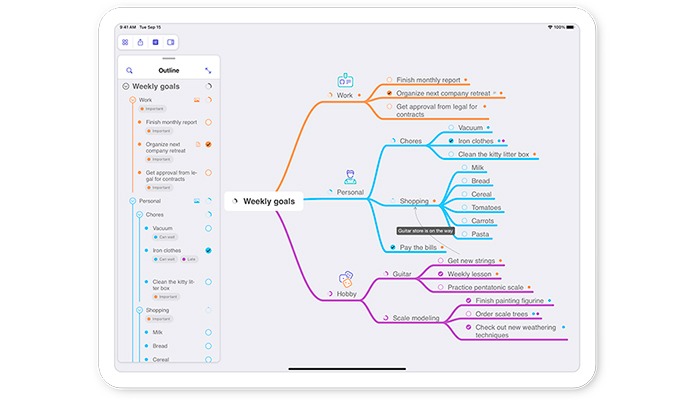Image resolution: width=700 pixels, height=400 pixels.
Task: Uncheck Iron clothes task in outline
Action: pyautogui.click(x=208, y=251)
